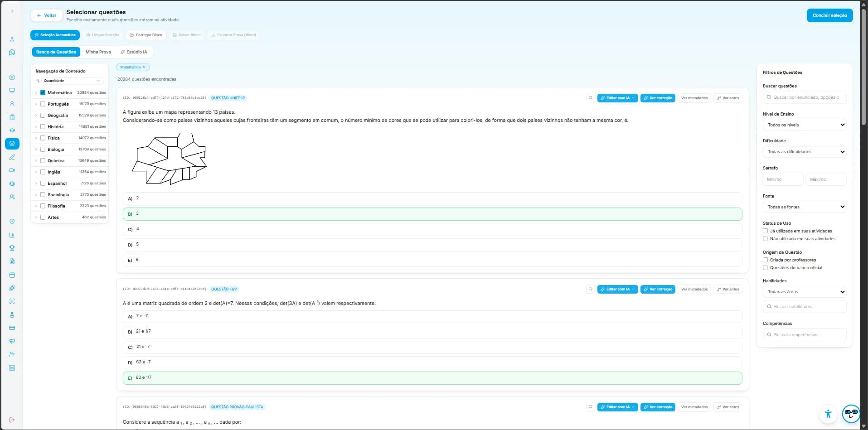Click the Seleção Automática button

[55, 35]
